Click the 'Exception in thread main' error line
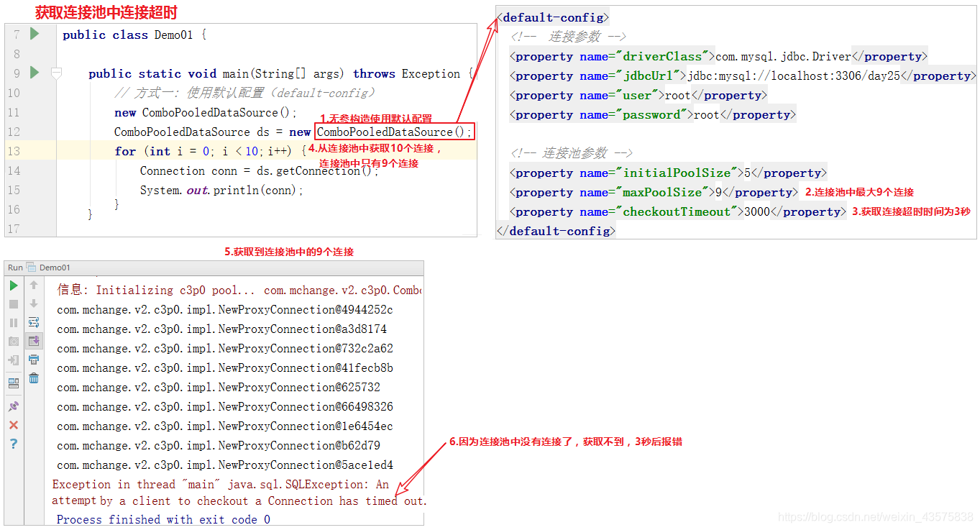This screenshot has height=530, width=980. (x=221, y=485)
